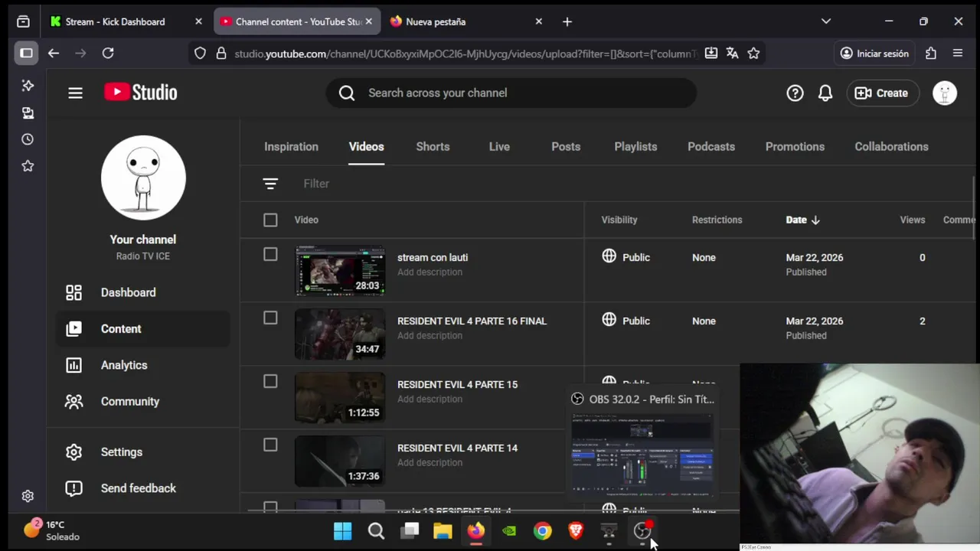The width and height of the screenshot is (980, 551).
Task: Click the search magnifier icon
Action: (347, 93)
